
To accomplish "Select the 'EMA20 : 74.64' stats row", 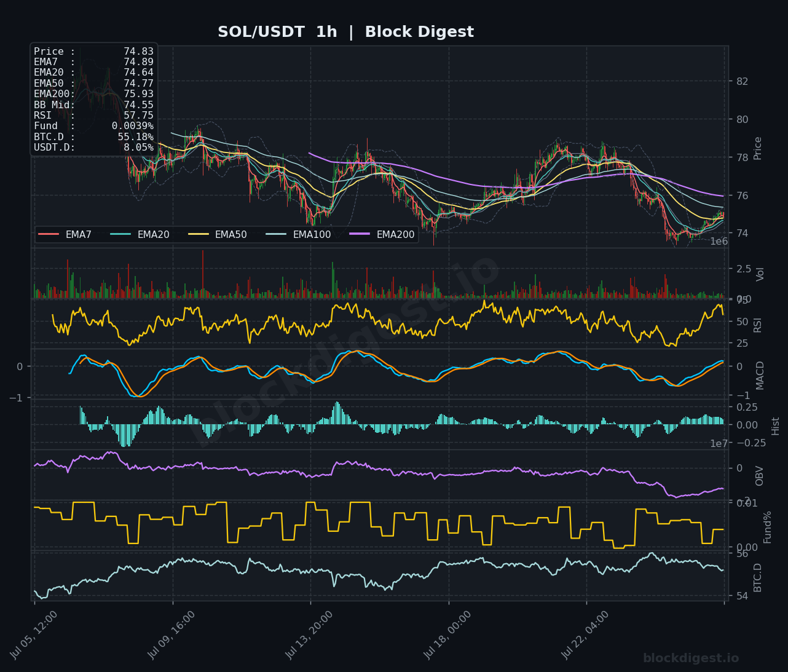I will [93, 73].
